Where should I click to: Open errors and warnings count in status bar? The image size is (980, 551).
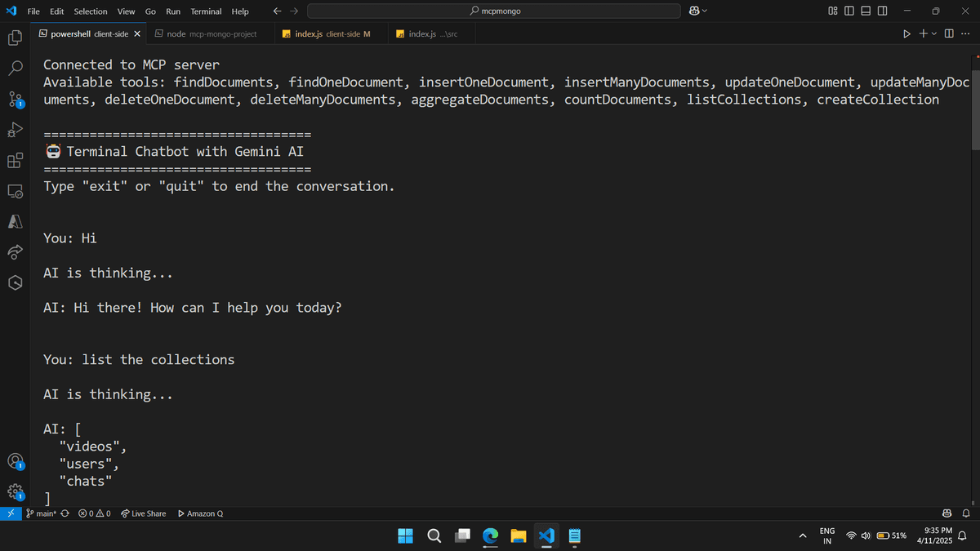coord(94,513)
